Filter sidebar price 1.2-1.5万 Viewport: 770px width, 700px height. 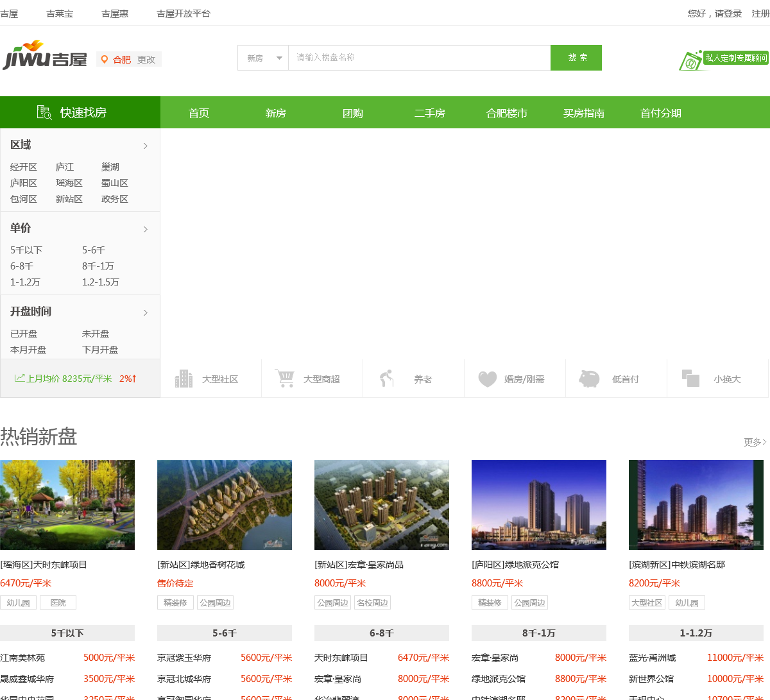[101, 282]
